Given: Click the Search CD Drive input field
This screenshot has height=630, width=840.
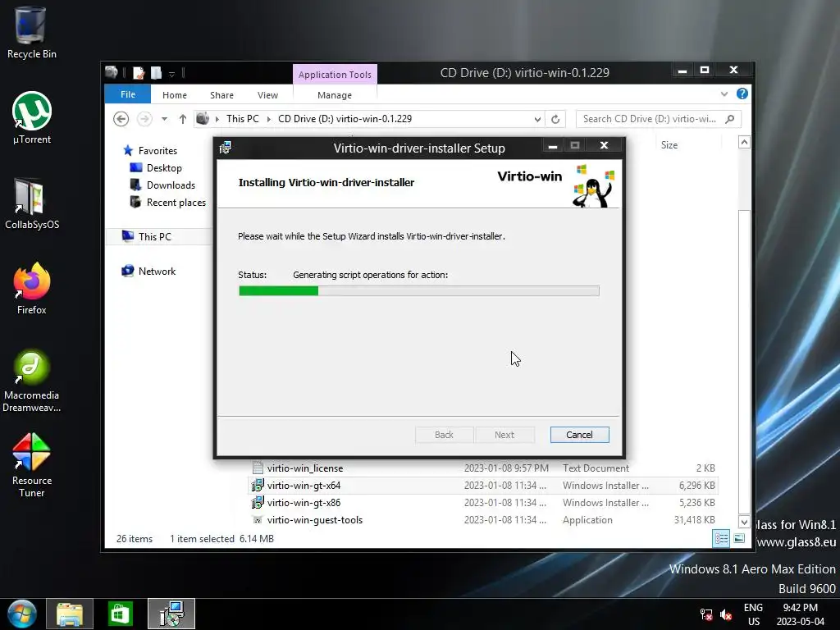Looking at the screenshot, I should [x=651, y=119].
